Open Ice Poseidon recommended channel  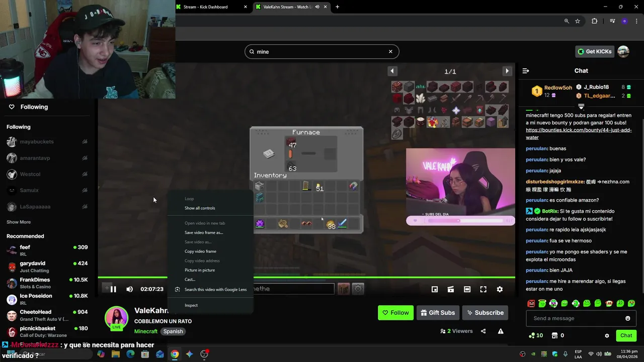48,299
